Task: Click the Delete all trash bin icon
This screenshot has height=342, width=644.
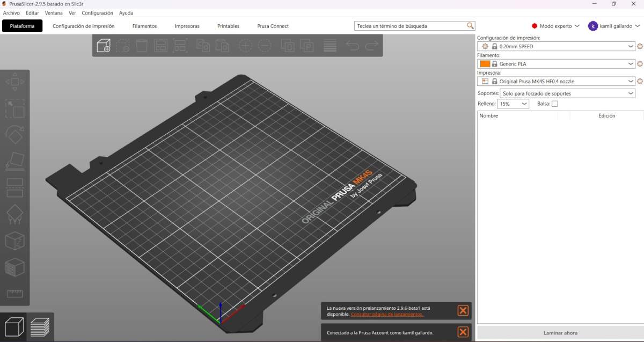Action: (142, 46)
